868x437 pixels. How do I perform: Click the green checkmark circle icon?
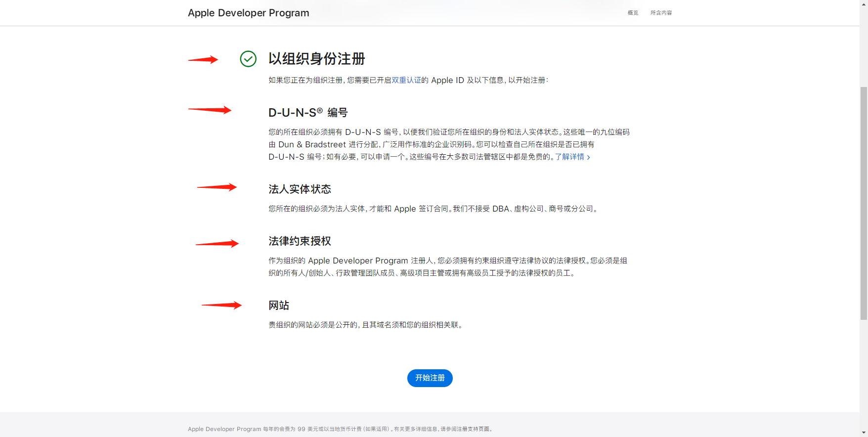point(248,59)
